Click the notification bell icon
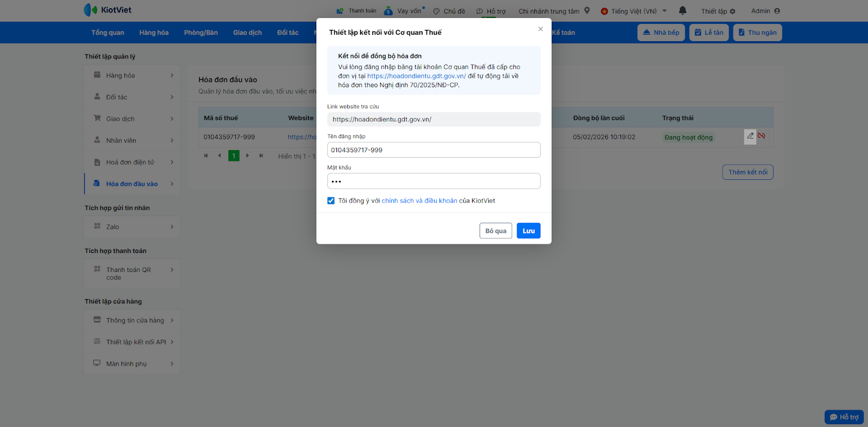Image resolution: width=868 pixels, height=427 pixels. 682,10
